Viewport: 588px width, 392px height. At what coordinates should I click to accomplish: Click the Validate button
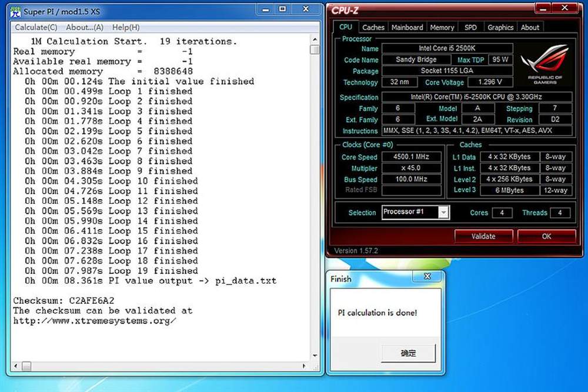click(x=483, y=236)
